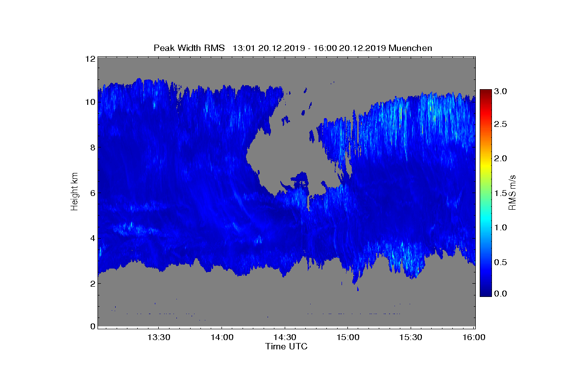Click the 12 km height tick label
588x392 pixels.
coord(90,59)
